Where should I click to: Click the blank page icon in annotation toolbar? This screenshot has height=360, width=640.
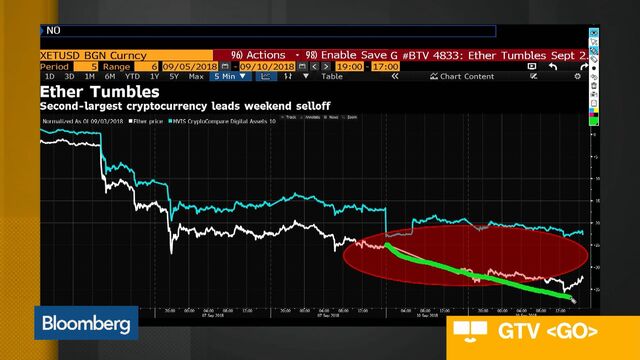(x=594, y=103)
